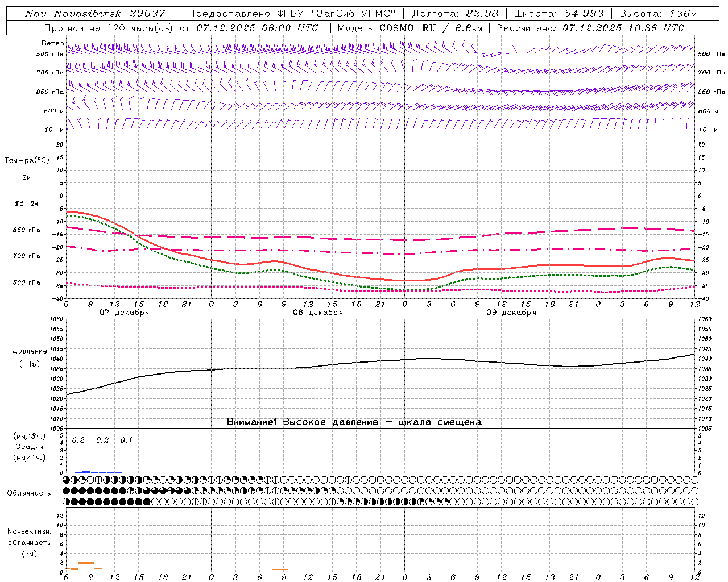Screen dimensions: 728x582
Task: Click the 08 декабря date label
Action: click(x=318, y=313)
